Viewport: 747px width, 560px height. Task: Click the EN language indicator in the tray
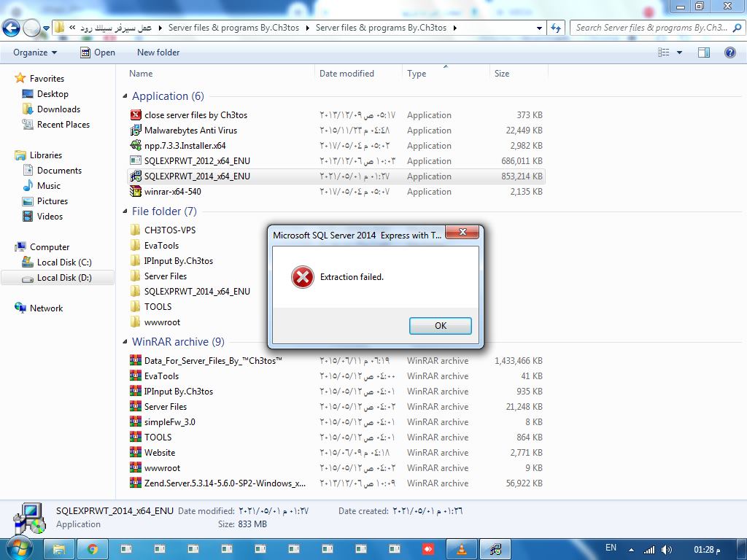(611, 548)
